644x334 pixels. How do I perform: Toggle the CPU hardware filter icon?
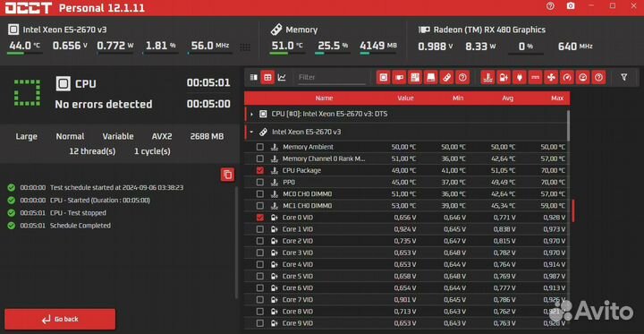(383, 77)
